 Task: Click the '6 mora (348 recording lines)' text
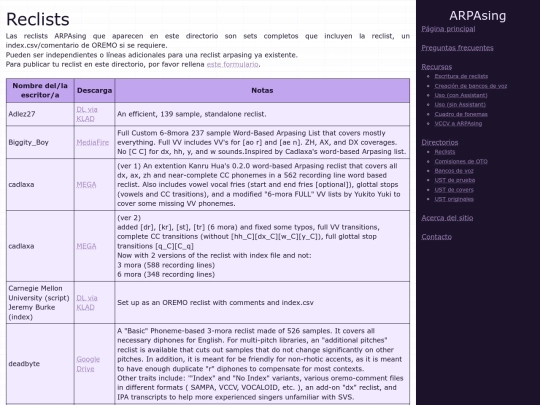click(166, 274)
